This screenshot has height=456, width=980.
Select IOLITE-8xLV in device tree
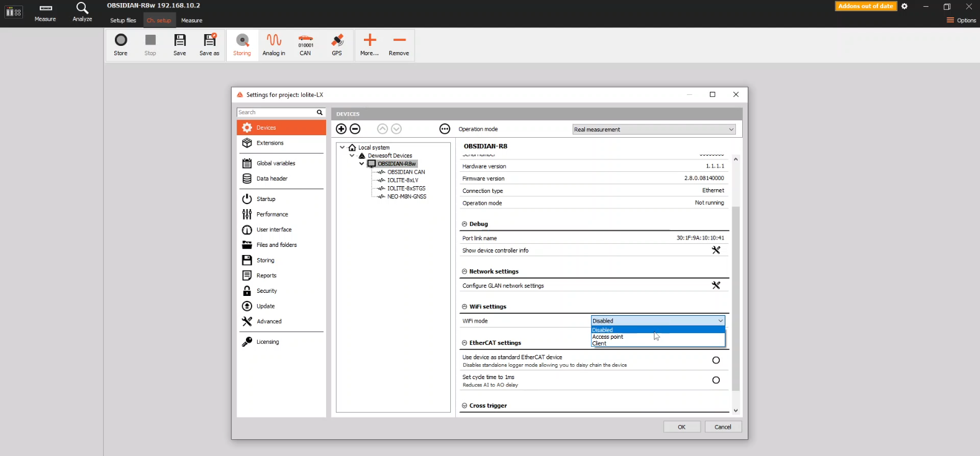click(x=403, y=180)
